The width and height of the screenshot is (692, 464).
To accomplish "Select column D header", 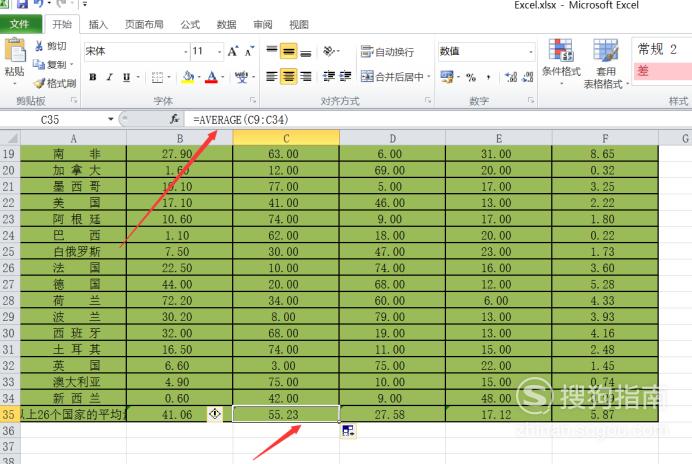I will pyautogui.click(x=392, y=138).
